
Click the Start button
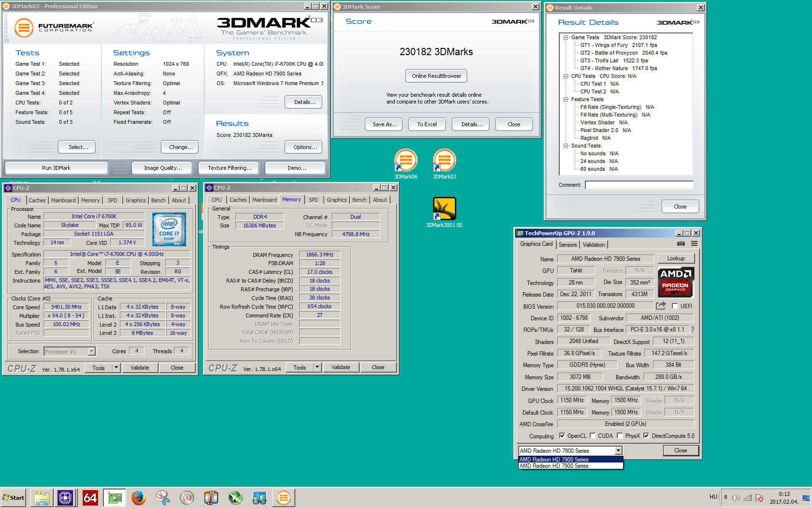(14, 497)
